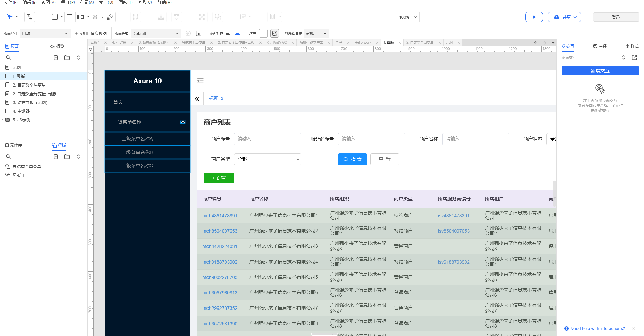
Task: Open the Default page style dropdown
Action: pyautogui.click(x=155, y=33)
